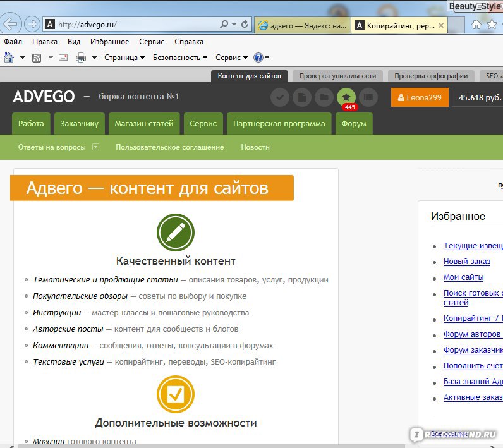Open Пользовательское соглашение link
503x448 pixels.
click(170, 147)
